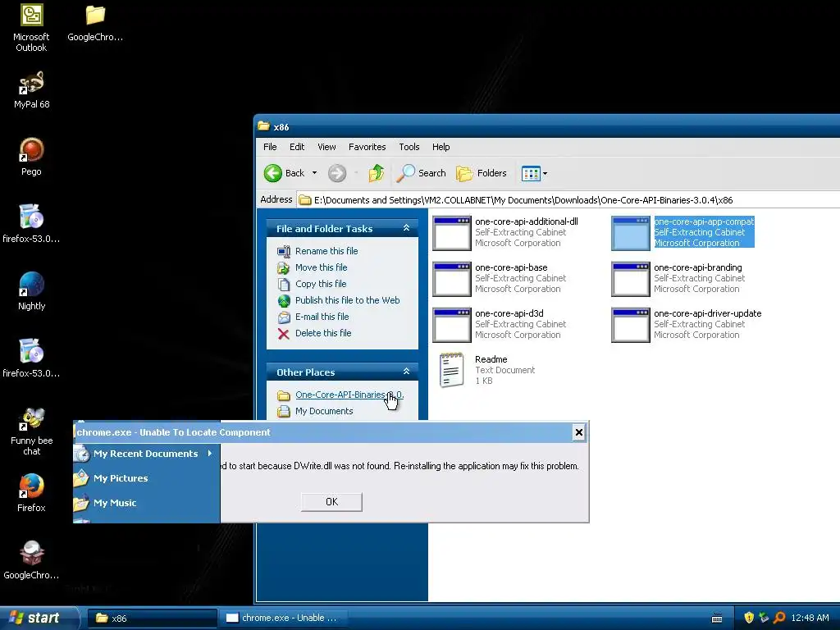Image resolution: width=840 pixels, height=630 pixels.
Task: Collapse the File and Folder Tasks panel
Action: click(x=406, y=228)
